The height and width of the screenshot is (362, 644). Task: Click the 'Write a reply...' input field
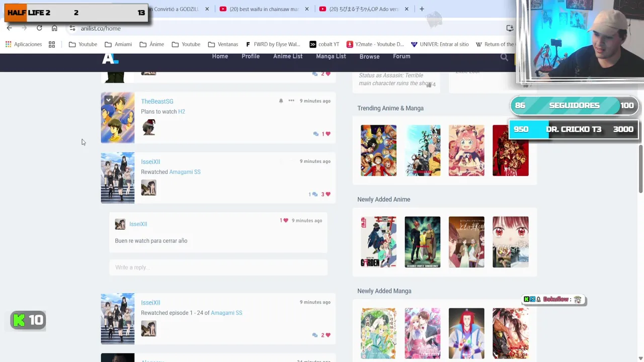click(x=218, y=267)
